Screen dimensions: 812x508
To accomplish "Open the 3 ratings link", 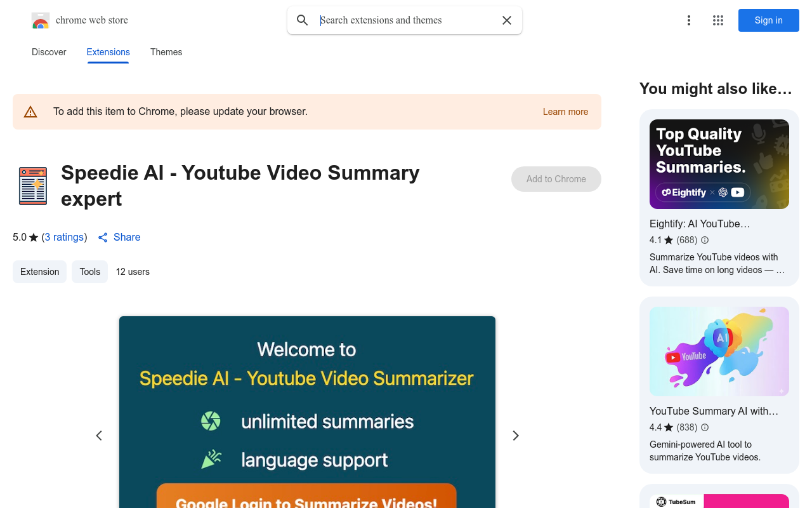I will (65, 237).
